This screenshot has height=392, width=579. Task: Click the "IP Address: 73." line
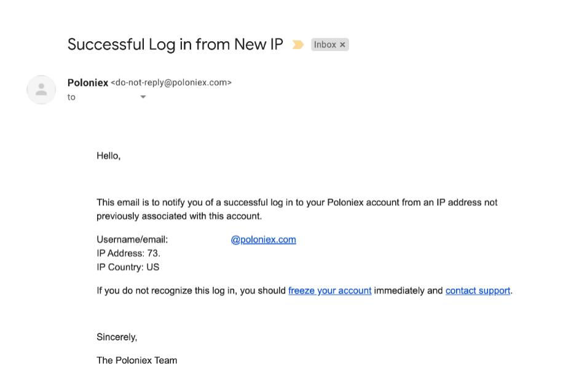[x=128, y=254]
